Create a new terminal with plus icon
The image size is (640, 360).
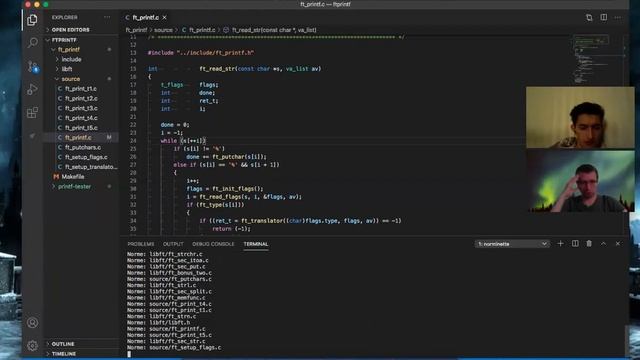tap(560, 243)
